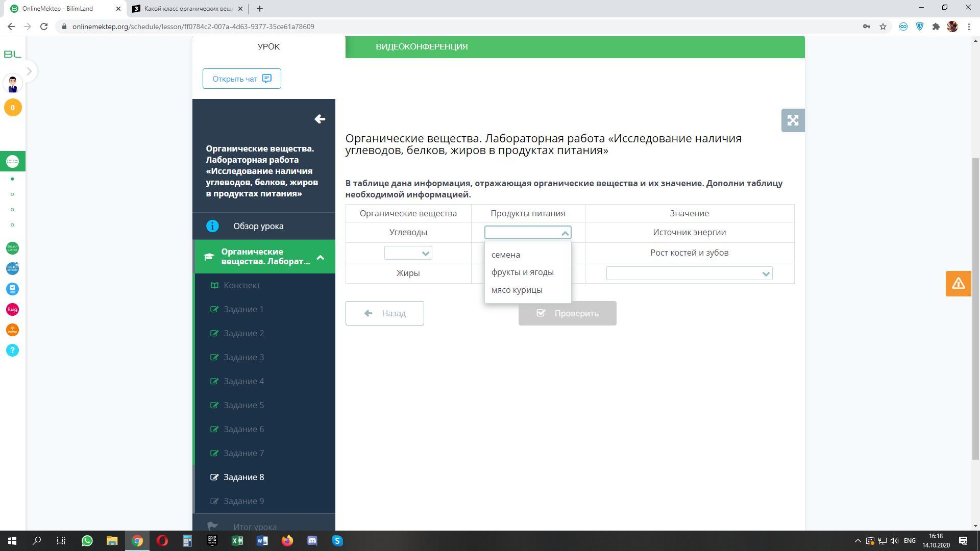
Task: Open Excel from the Windows taskbar
Action: pyautogui.click(x=237, y=541)
